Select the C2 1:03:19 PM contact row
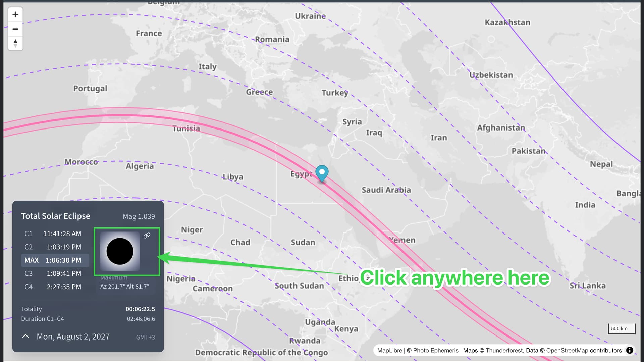644x362 pixels. [x=55, y=247]
